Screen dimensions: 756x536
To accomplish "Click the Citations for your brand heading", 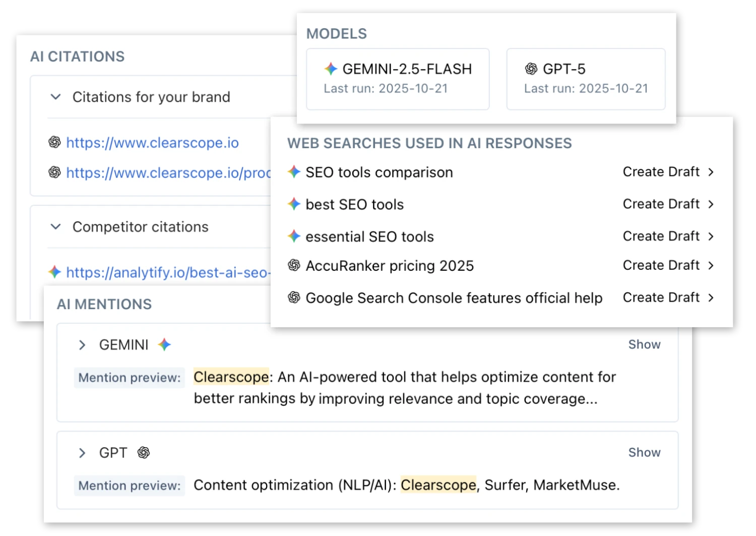I will pyautogui.click(x=151, y=97).
